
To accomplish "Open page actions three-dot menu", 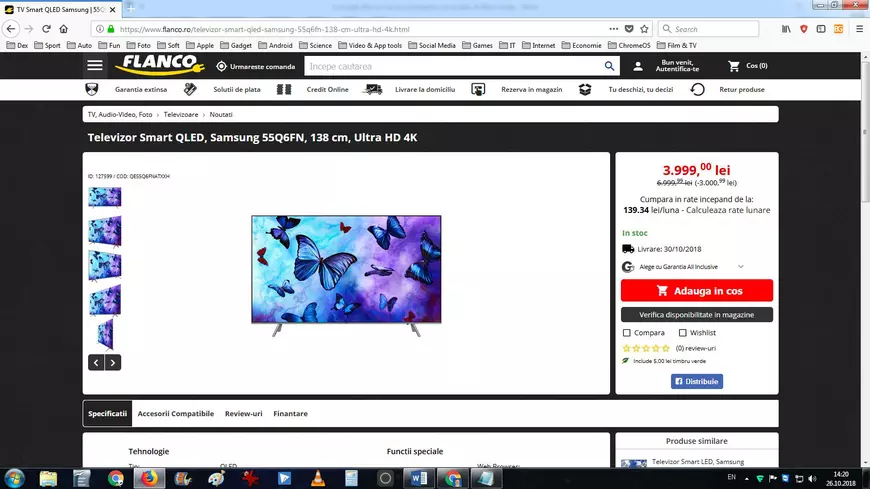I will pyautogui.click(x=614, y=29).
